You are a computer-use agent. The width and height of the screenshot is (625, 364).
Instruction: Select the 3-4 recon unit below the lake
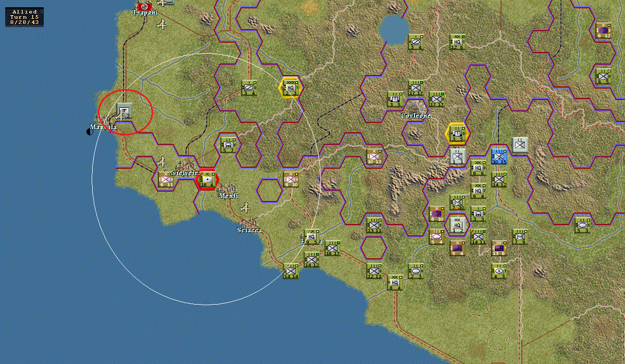[x=416, y=42]
